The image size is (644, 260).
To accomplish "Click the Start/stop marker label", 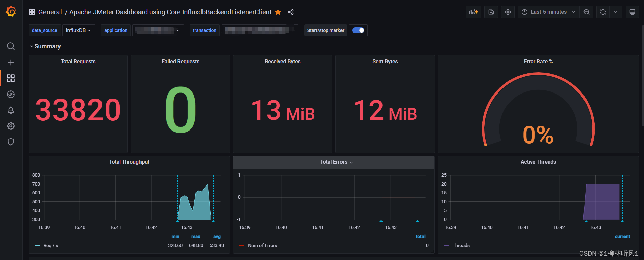I will (x=325, y=30).
